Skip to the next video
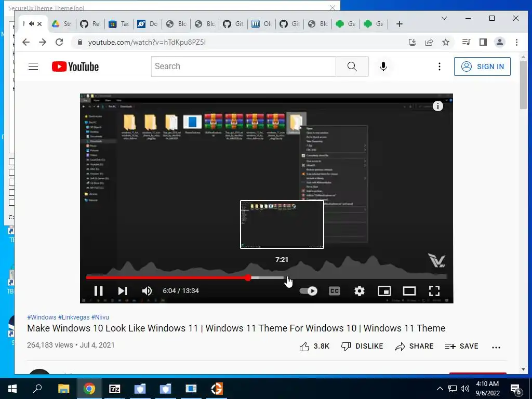 coord(123,291)
